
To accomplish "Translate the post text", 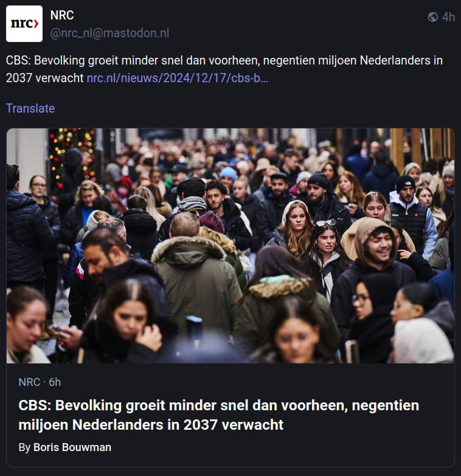I will pos(30,108).
